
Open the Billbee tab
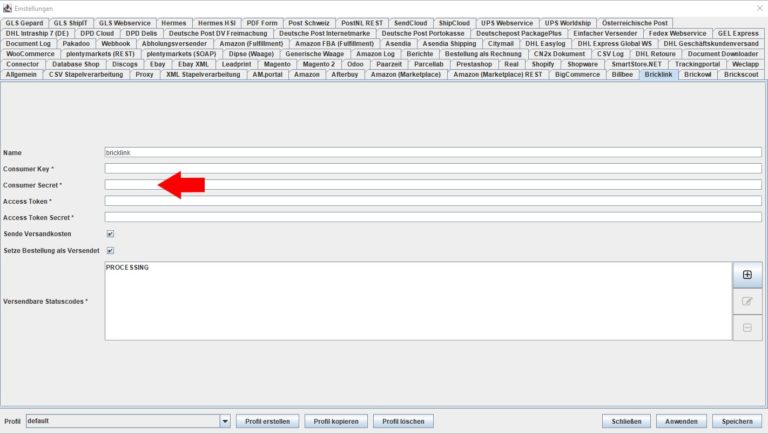click(622, 74)
